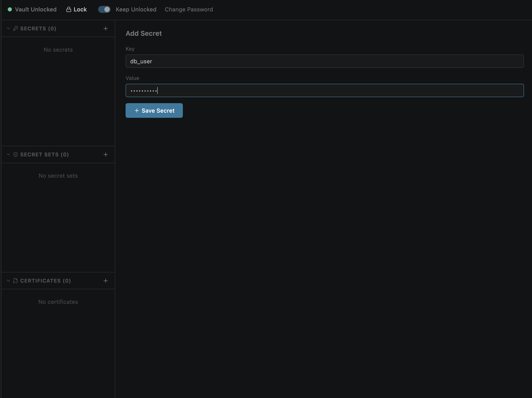Open Change Password
Image resolution: width=532 pixels, height=398 pixels.
(189, 9)
